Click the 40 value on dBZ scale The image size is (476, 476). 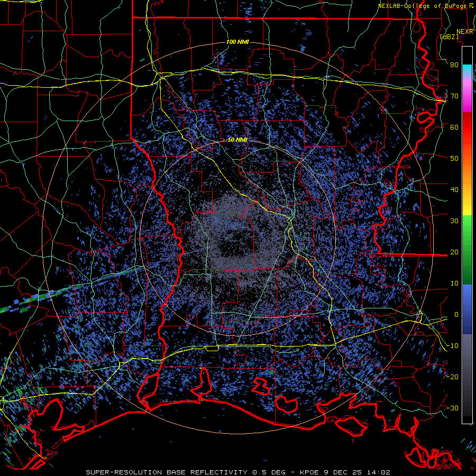(454, 190)
